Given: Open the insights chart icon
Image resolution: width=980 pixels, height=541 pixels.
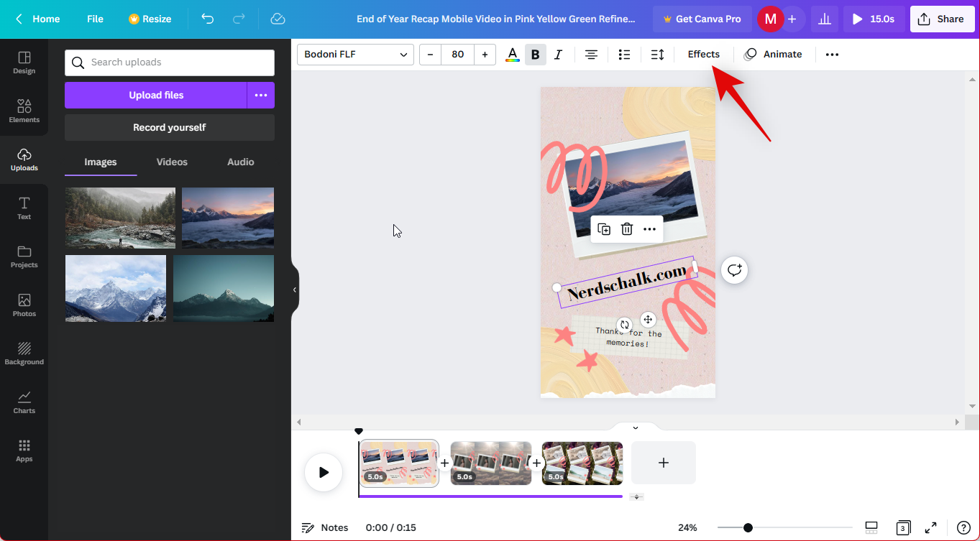Looking at the screenshot, I should point(825,19).
